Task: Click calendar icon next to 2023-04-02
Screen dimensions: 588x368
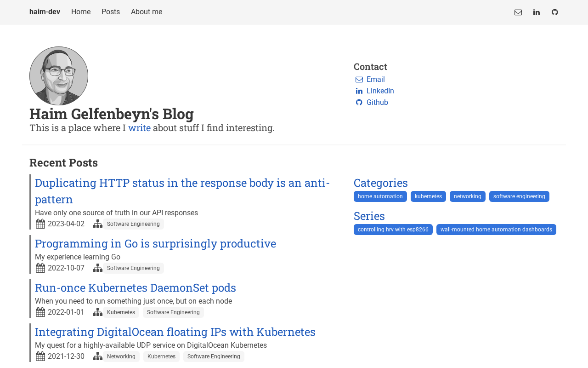Action: tap(40, 224)
